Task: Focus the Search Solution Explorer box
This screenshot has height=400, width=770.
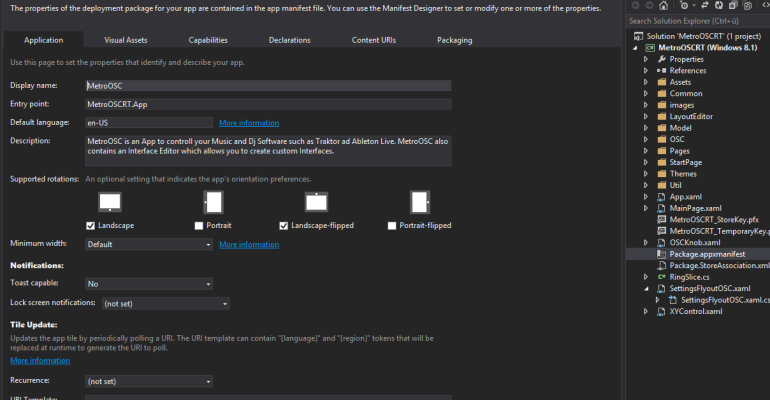Action: tap(698, 21)
